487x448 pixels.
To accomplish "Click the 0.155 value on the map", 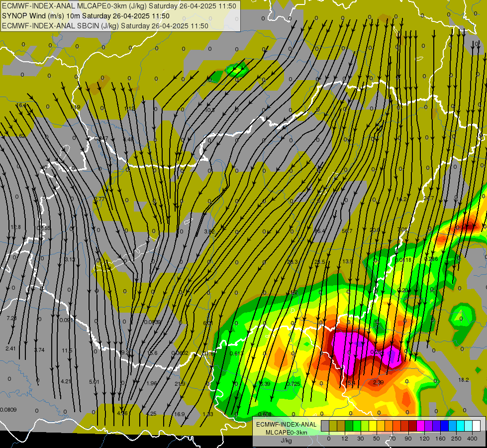I will pyautogui.click(x=43, y=228).
